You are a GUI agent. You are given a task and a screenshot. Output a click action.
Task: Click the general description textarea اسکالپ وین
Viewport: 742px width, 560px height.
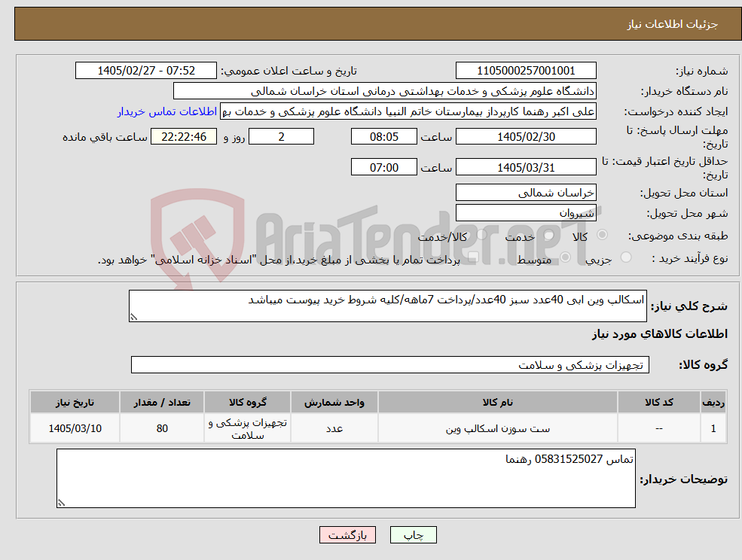[x=387, y=306]
